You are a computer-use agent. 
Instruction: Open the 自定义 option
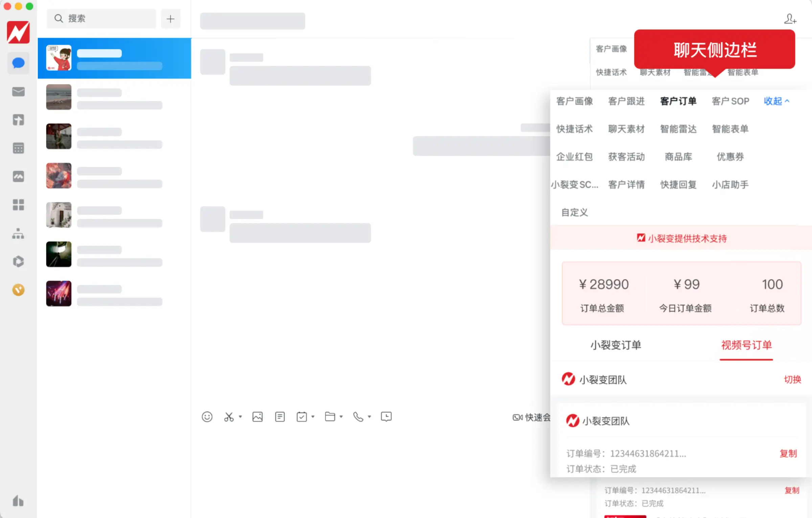click(x=574, y=212)
